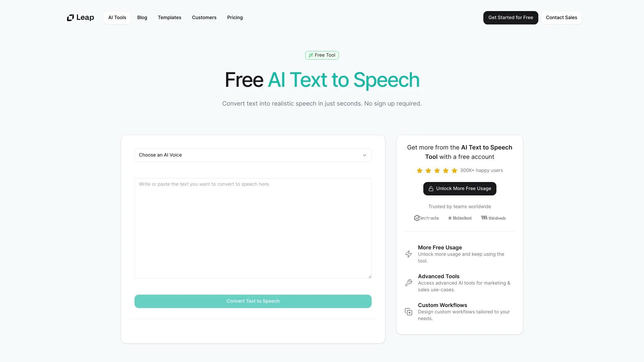Click the wrench icon for Advanced Tools
Viewport: 644px width, 362px height.
click(x=408, y=283)
